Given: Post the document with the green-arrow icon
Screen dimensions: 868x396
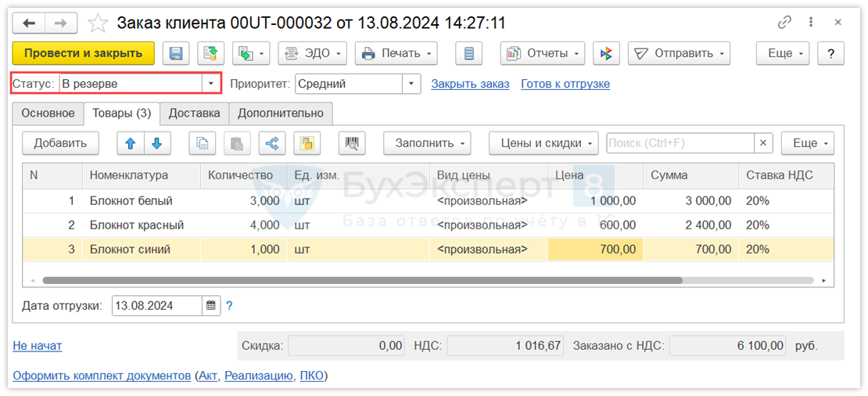Looking at the screenshot, I should pos(210,53).
